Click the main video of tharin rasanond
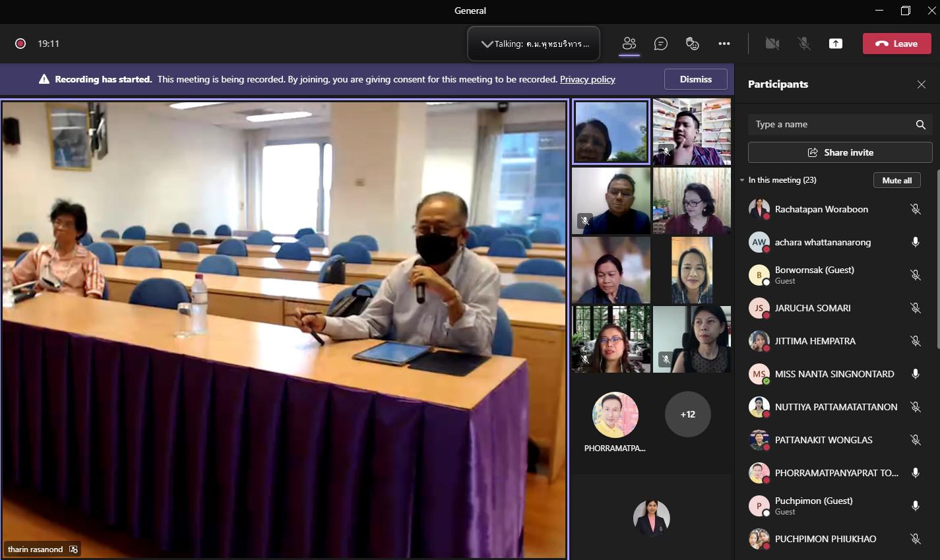This screenshot has height=560, width=940. (284, 329)
